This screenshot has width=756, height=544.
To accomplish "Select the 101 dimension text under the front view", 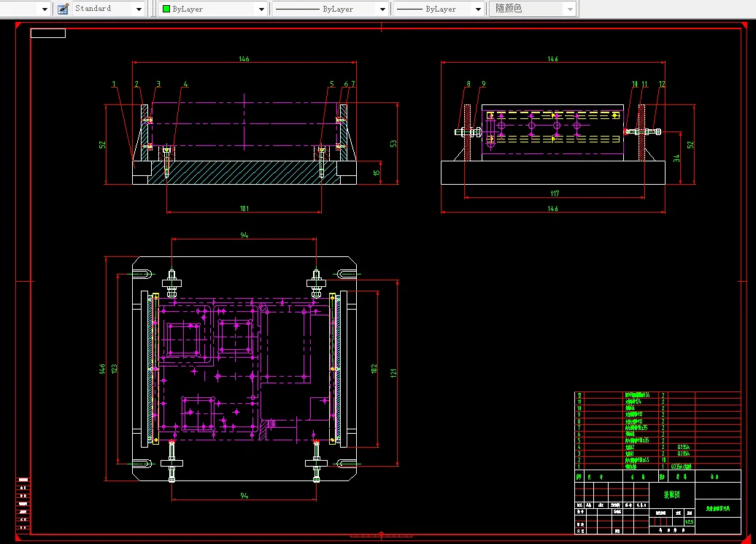I will tap(244, 208).
